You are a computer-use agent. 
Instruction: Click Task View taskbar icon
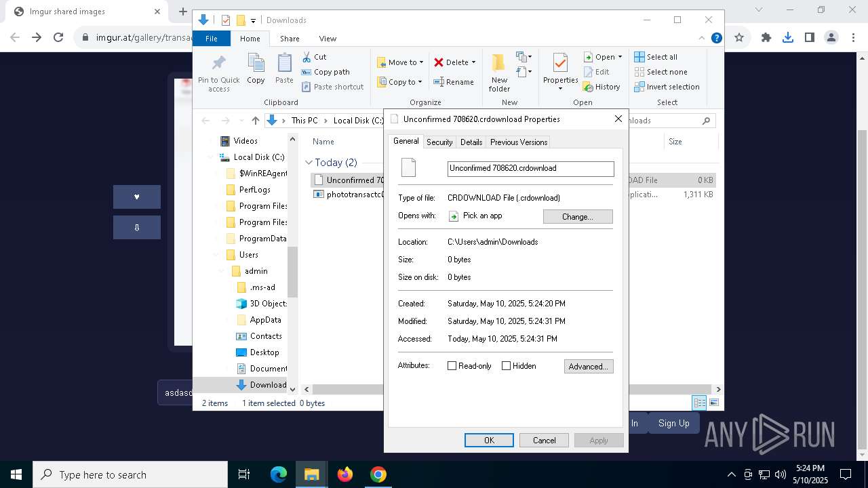(x=244, y=474)
